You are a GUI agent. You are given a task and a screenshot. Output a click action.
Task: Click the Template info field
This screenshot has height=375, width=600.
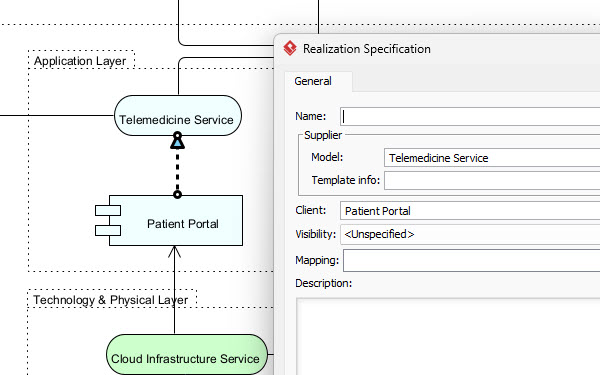[492, 180]
